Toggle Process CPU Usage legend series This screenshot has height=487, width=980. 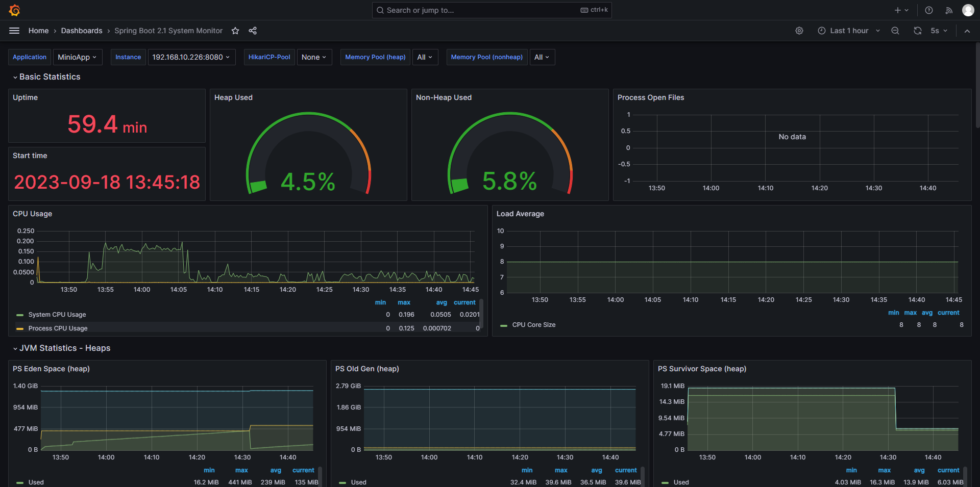pyautogui.click(x=58, y=328)
